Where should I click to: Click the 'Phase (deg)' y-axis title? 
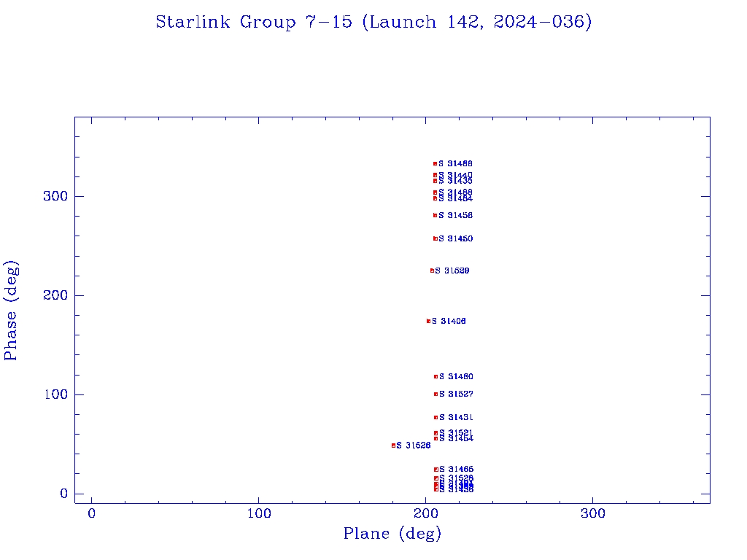(11, 311)
